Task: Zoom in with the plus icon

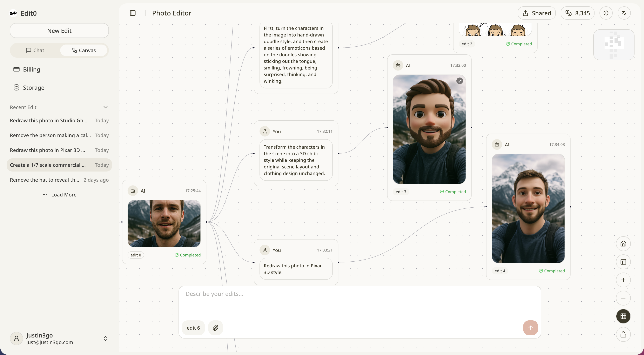Action: coord(623,280)
